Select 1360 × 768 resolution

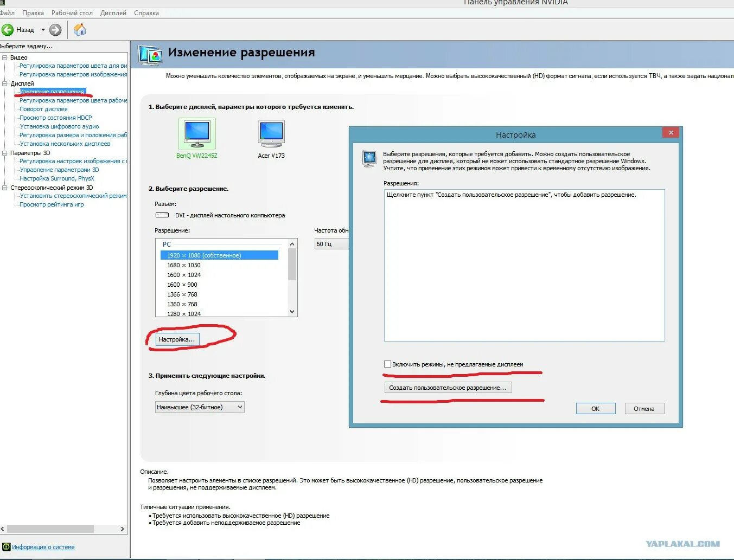tap(182, 304)
